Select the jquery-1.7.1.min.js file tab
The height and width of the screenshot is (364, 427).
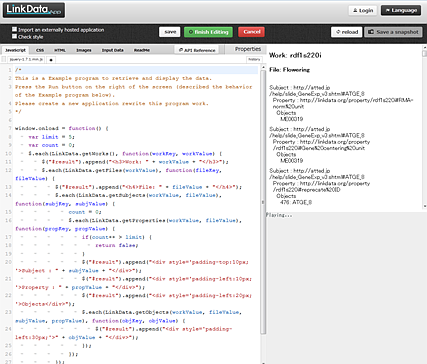(26, 59)
